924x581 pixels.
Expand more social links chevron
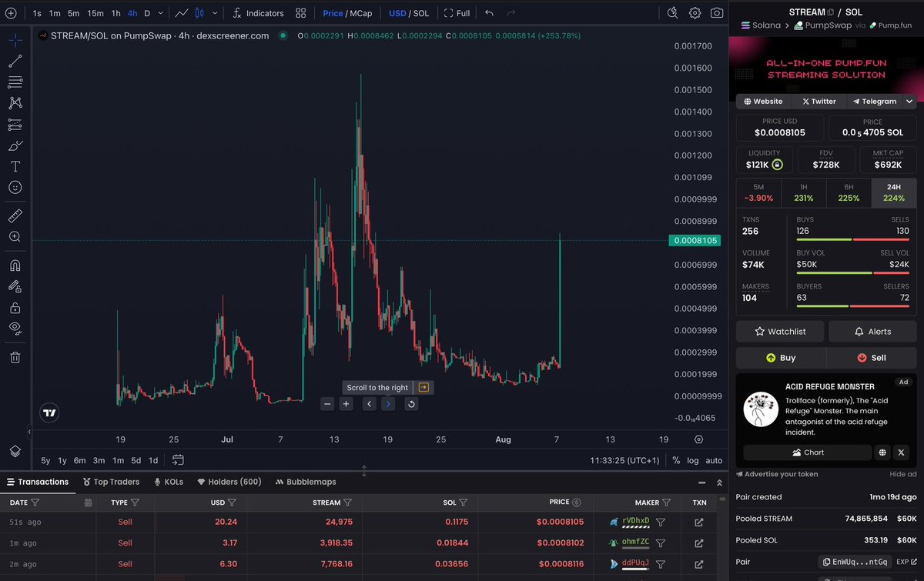[909, 101]
